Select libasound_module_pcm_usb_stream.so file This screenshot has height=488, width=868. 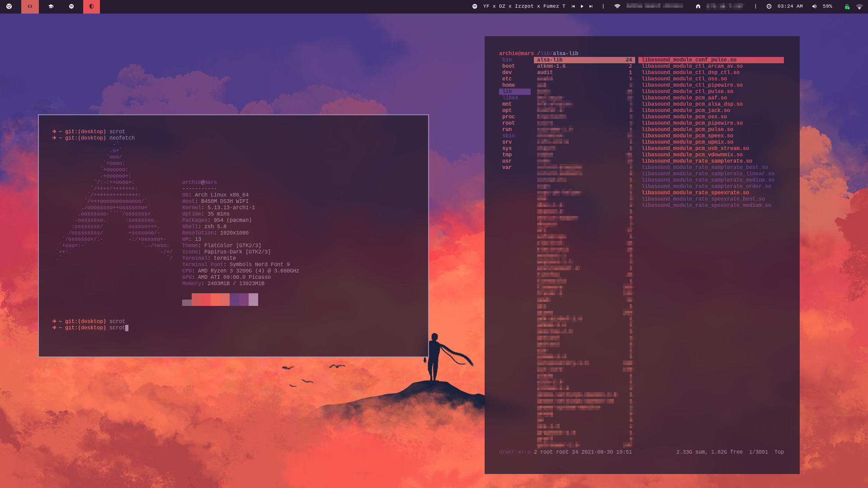click(x=695, y=148)
